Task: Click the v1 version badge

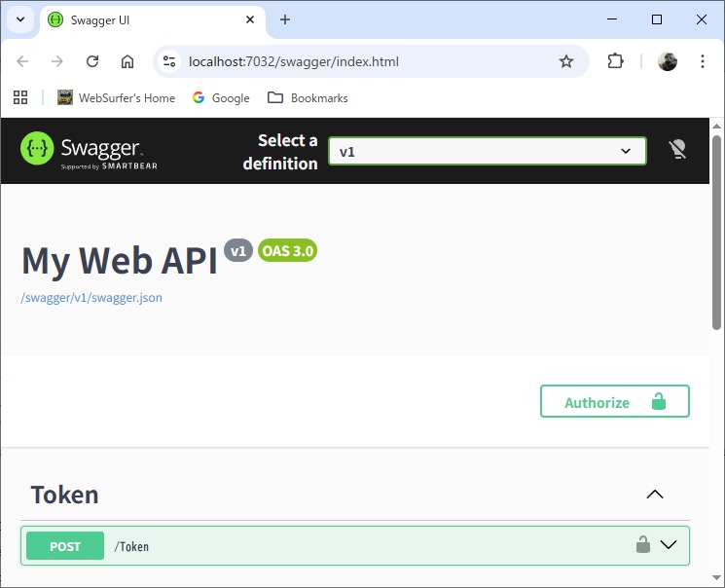Action: [238, 251]
